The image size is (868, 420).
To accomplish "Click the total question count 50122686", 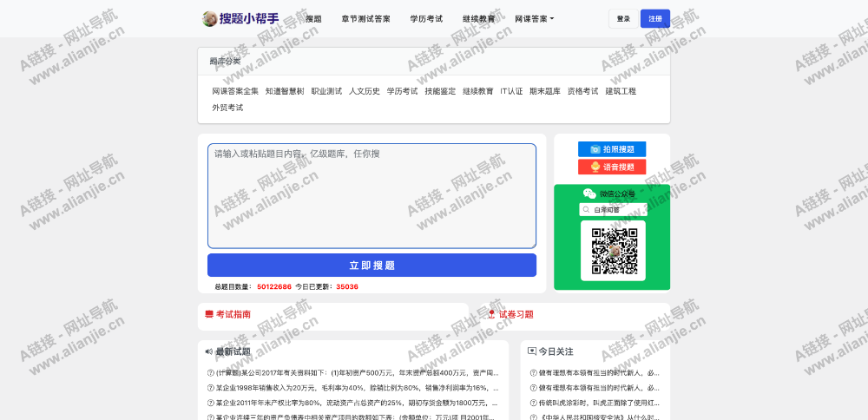I will (274, 286).
